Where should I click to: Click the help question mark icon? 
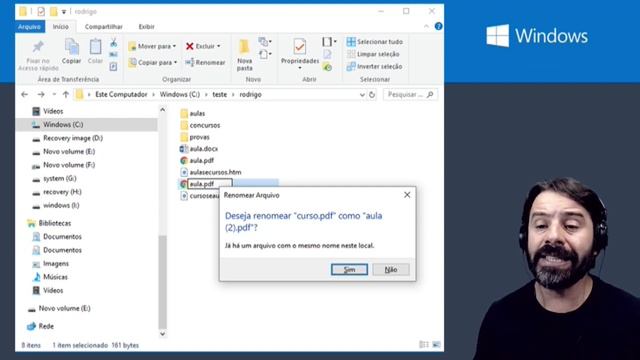tap(438, 27)
